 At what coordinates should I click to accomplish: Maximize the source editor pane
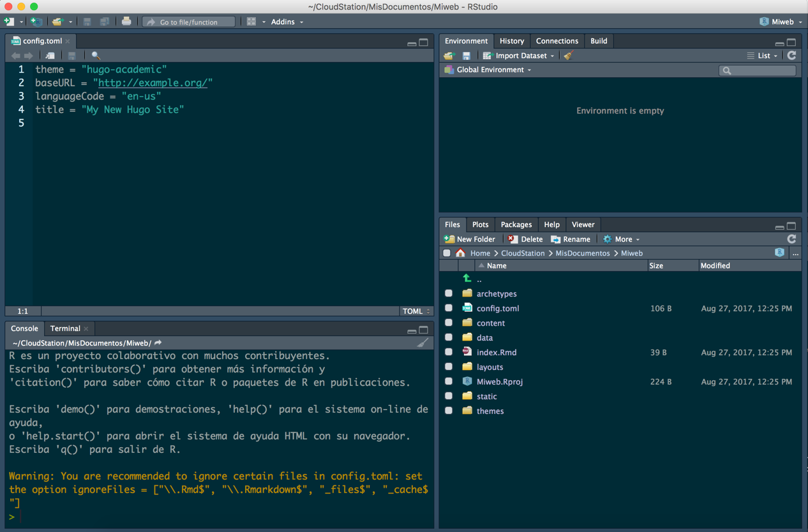[x=424, y=42]
